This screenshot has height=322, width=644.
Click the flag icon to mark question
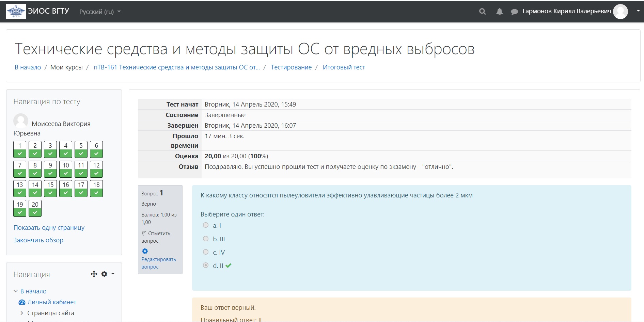tap(144, 234)
